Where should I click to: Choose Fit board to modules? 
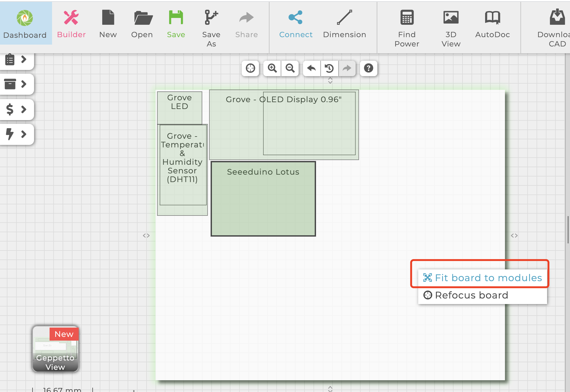coord(482,278)
